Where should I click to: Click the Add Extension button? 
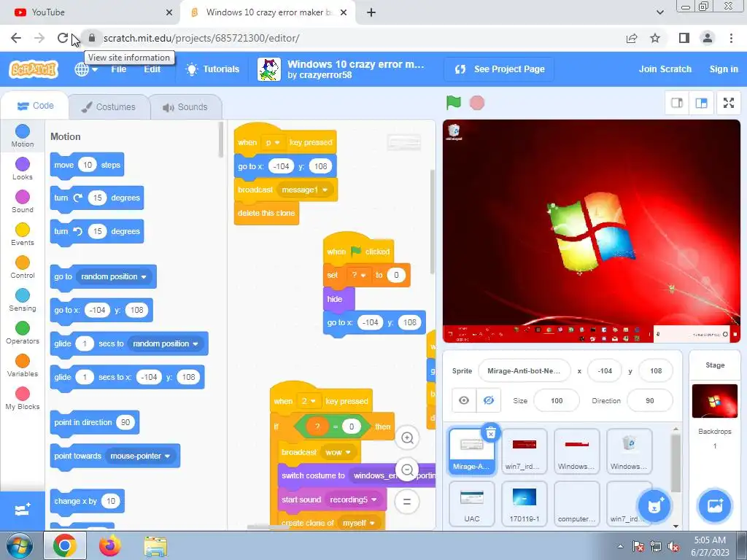[x=23, y=510]
